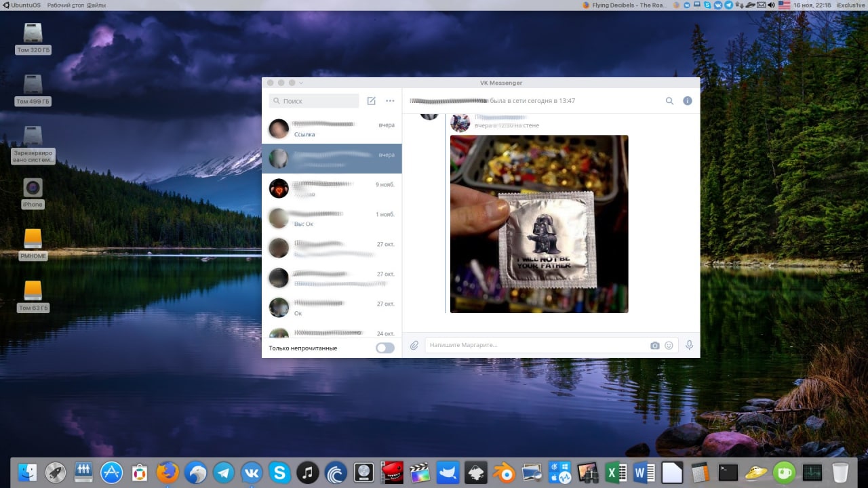Open Telegram from the dock
Screen dimensions: 868x488
click(x=224, y=472)
